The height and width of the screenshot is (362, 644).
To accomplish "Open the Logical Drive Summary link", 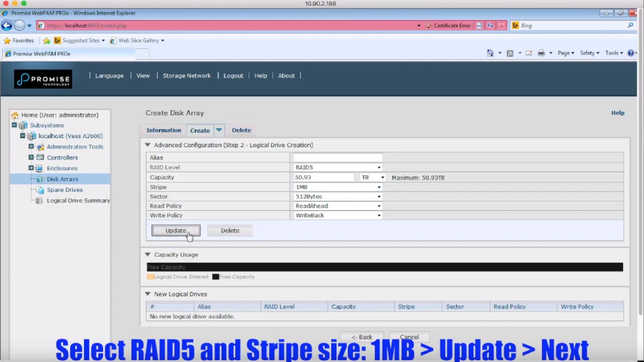I will 78,200.
